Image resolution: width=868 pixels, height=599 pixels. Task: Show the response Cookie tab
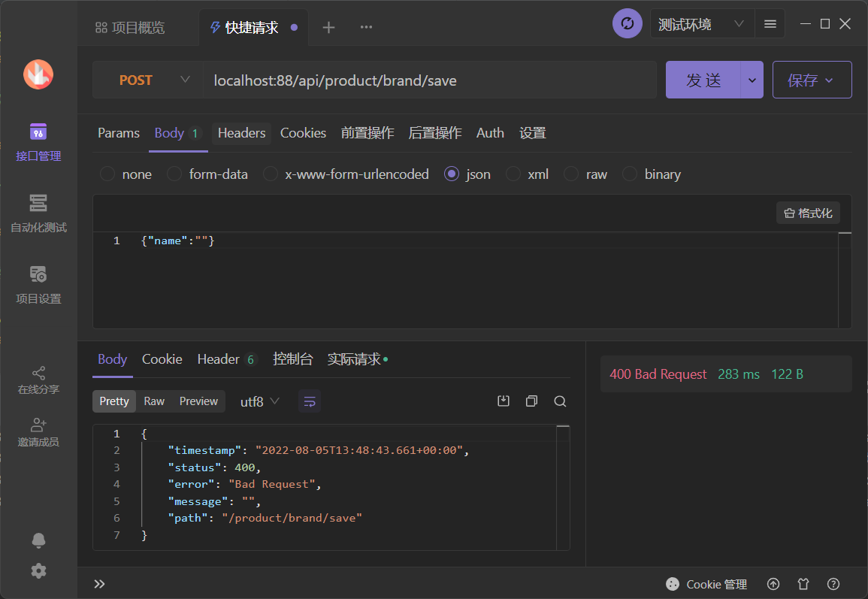pos(162,359)
